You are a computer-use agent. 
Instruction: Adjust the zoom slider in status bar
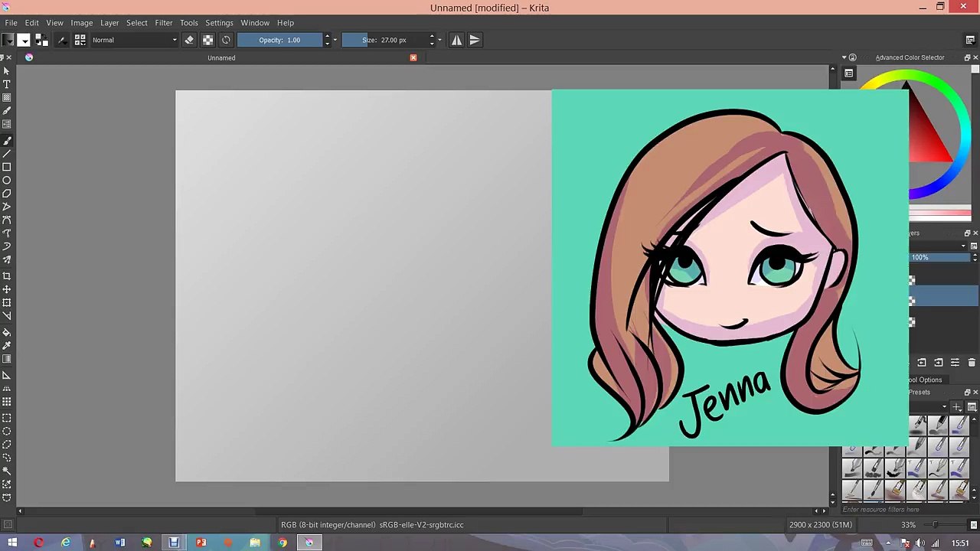click(x=934, y=525)
